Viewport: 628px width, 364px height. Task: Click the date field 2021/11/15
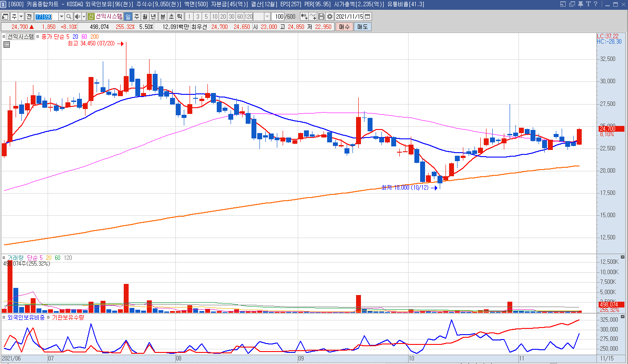349,16
